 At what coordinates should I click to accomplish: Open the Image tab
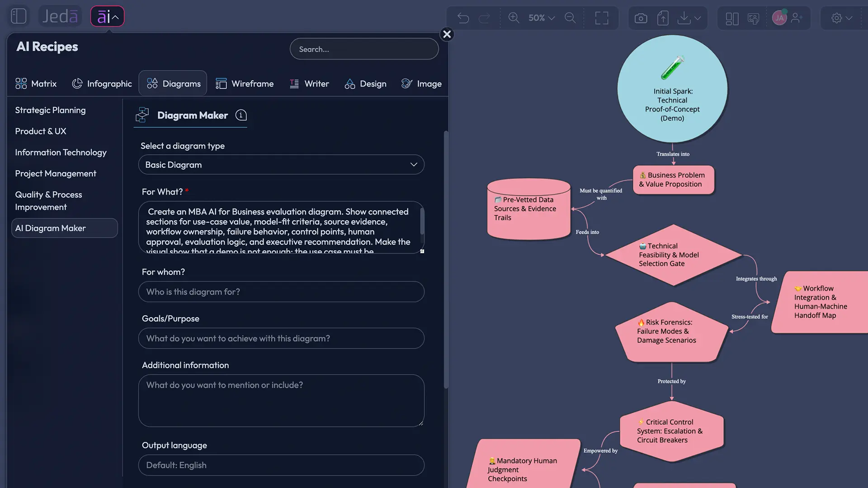coord(421,84)
